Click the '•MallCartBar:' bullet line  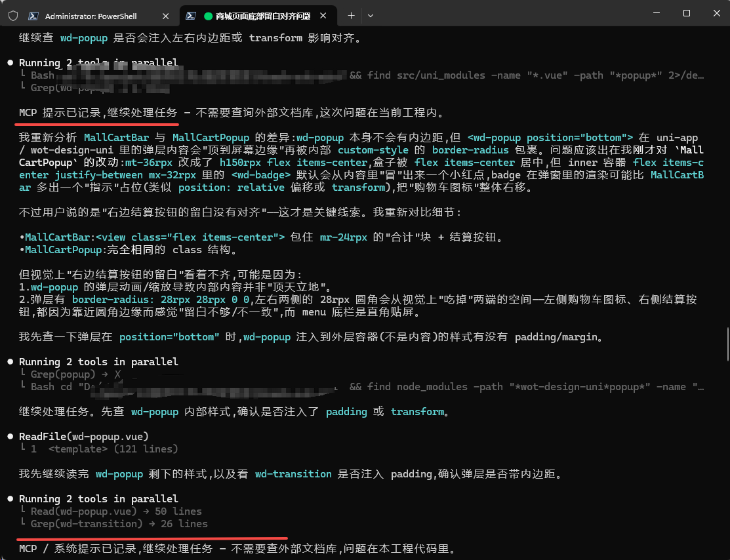[261, 237]
